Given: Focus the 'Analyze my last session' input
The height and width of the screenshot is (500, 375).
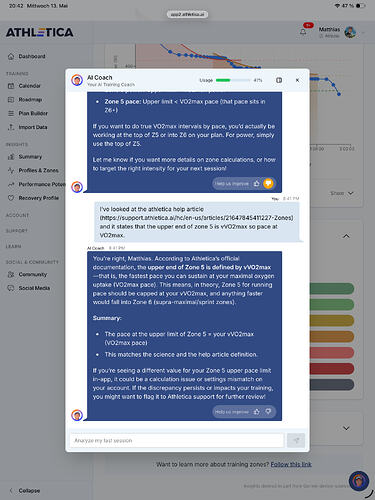Looking at the screenshot, I should click(177, 440).
